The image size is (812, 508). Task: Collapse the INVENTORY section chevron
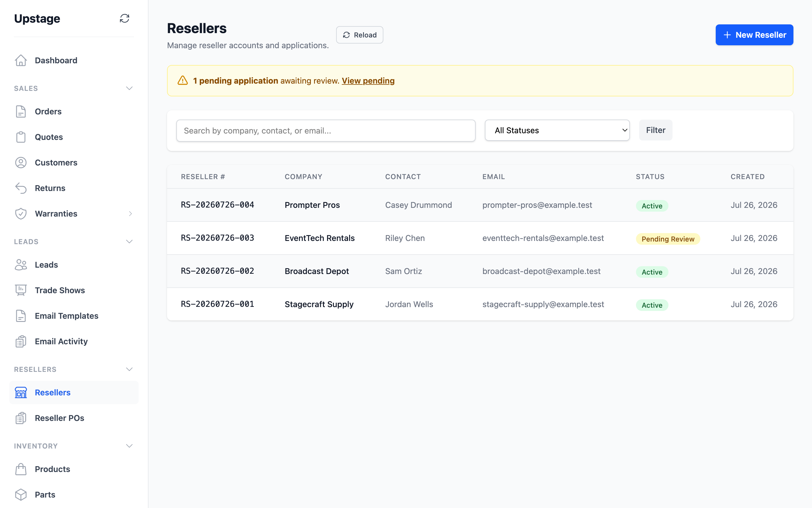pos(129,446)
